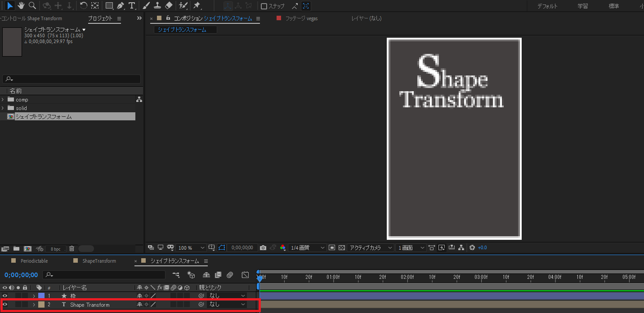This screenshot has width=644, height=313.
Task: Select the Type text tool
Action: tap(132, 6)
